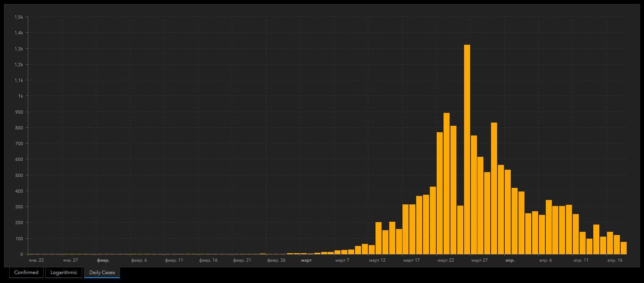Image resolution: width=644 pixels, height=283 pixels.
Task: Click the x-axis label 'март 17'
Action: tap(411, 260)
